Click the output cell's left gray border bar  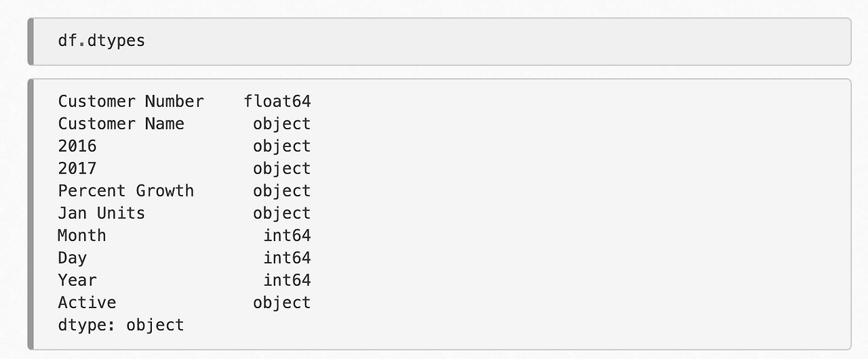[31, 215]
